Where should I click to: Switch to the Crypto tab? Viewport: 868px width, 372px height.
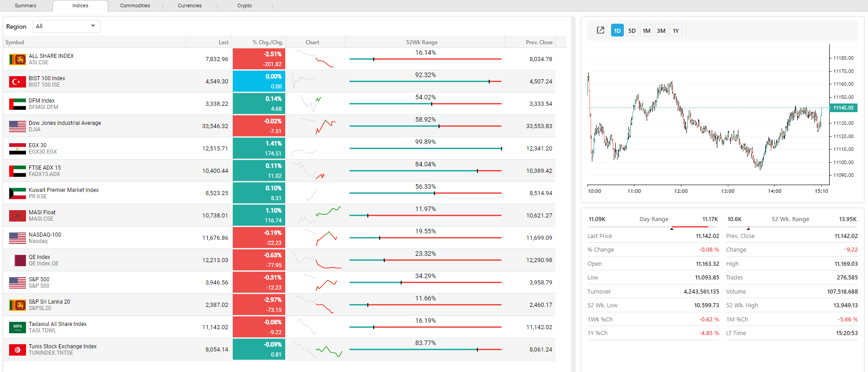coord(245,5)
